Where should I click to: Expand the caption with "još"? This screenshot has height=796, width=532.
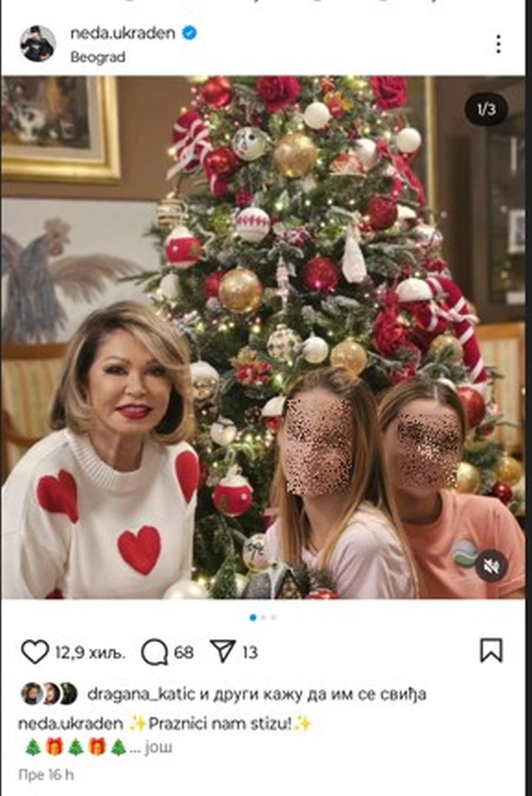point(159,747)
